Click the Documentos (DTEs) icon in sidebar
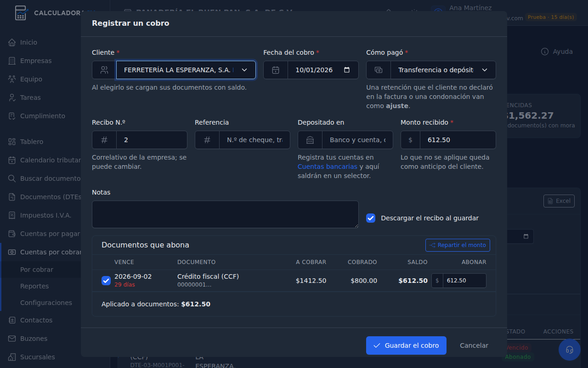 coord(12,197)
